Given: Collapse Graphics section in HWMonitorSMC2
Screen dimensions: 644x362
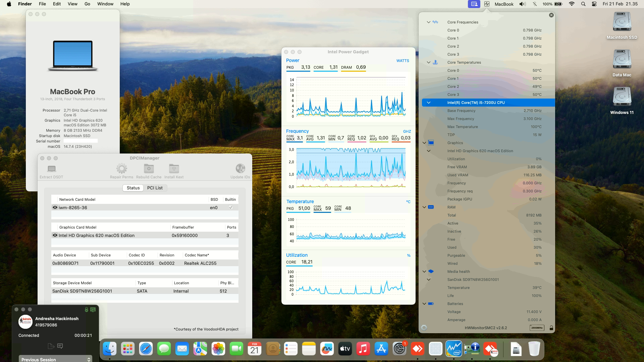Looking at the screenshot, I should click(x=424, y=143).
